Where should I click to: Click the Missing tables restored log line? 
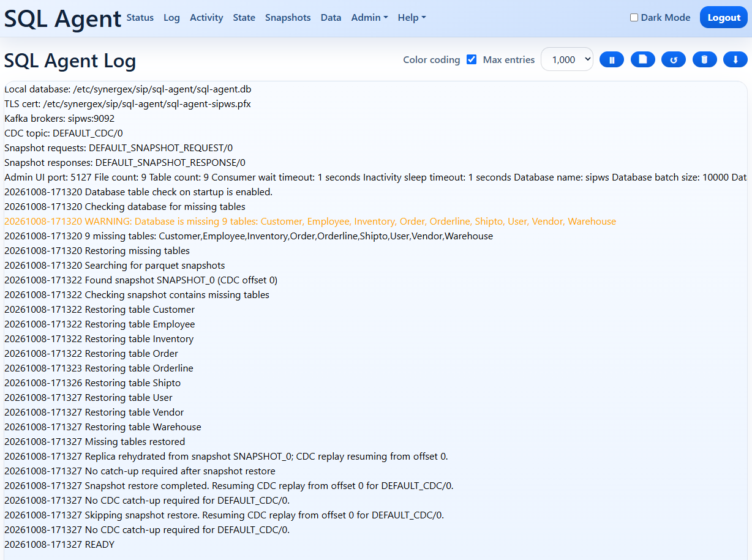(x=94, y=442)
